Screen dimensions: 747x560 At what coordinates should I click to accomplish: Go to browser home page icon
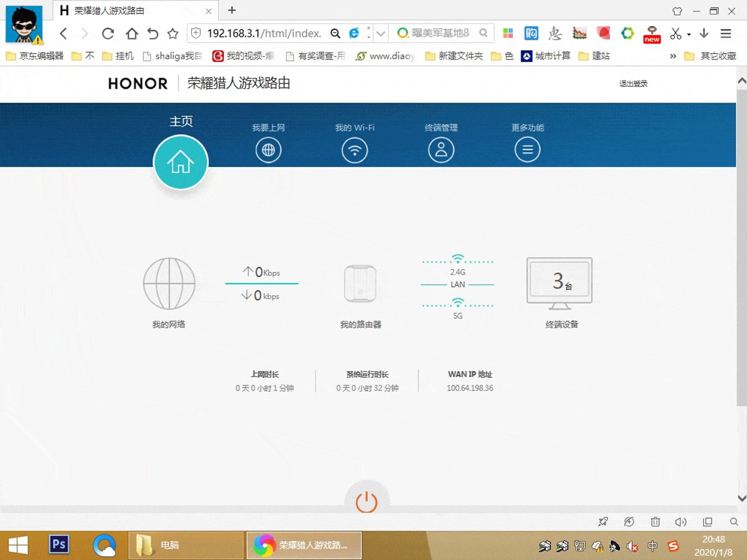[132, 33]
